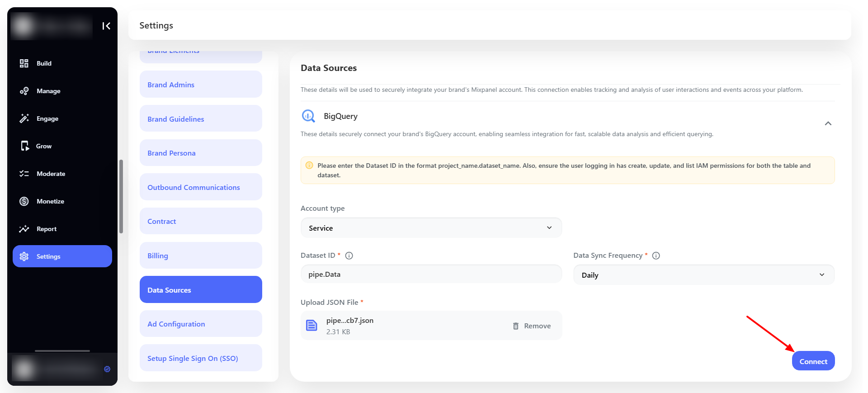Click the 2.31 KB file size text
868x393 pixels.
pyautogui.click(x=338, y=332)
